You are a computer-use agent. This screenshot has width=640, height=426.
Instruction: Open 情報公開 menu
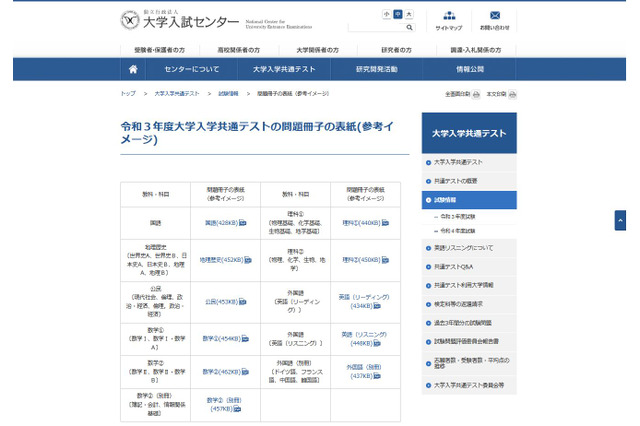[470, 69]
